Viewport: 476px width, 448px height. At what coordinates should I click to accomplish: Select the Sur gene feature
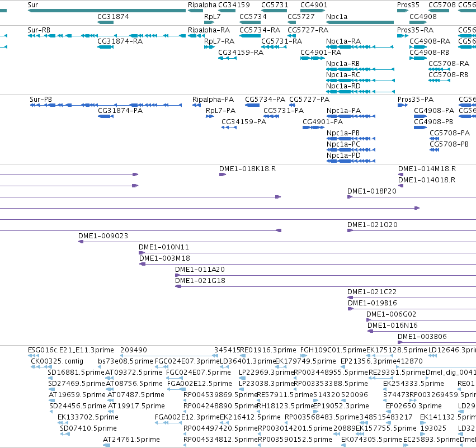point(106,11)
